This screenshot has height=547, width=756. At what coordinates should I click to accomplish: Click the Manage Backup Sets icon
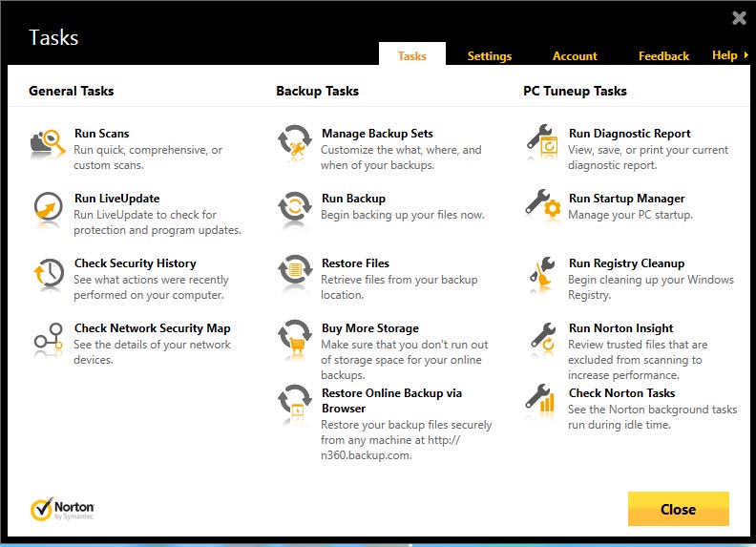pos(295,142)
